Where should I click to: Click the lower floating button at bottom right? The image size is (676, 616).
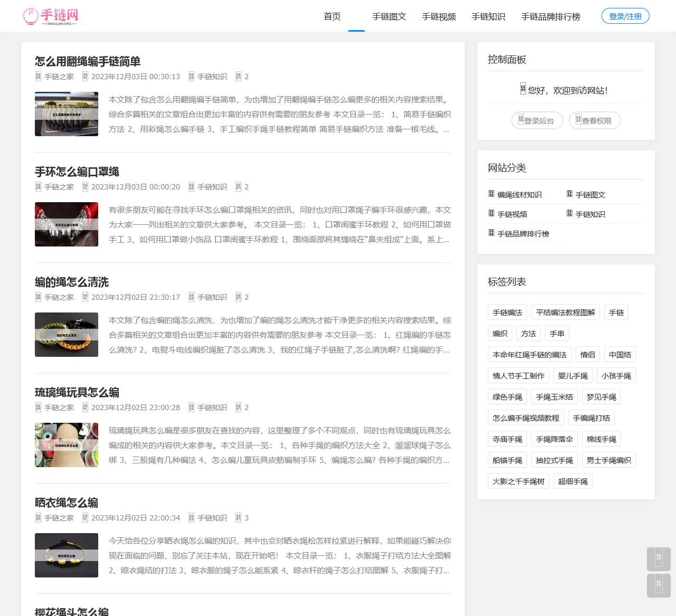[659, 585]
